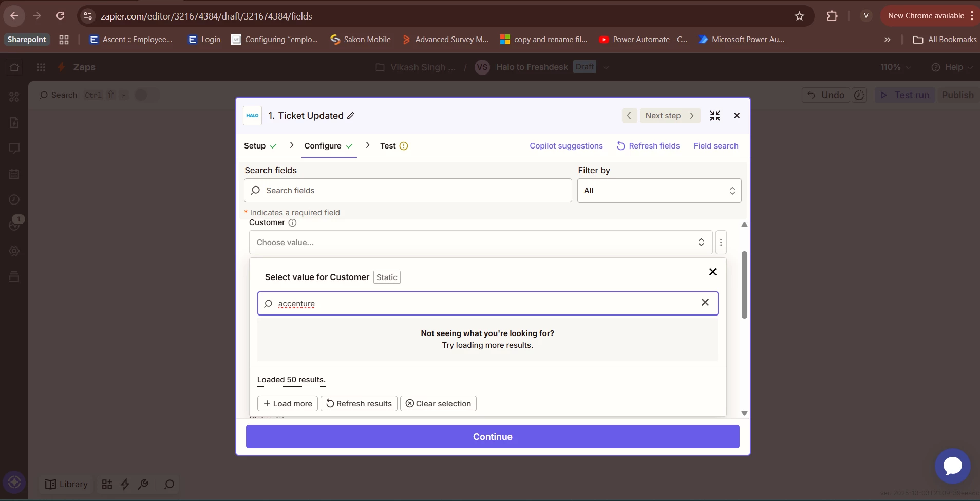Image resolution: width=980 pixels, height=501 pixels.
Task: Open the Chrome extensions puzzle icon
Action: [x=832, y=16]
